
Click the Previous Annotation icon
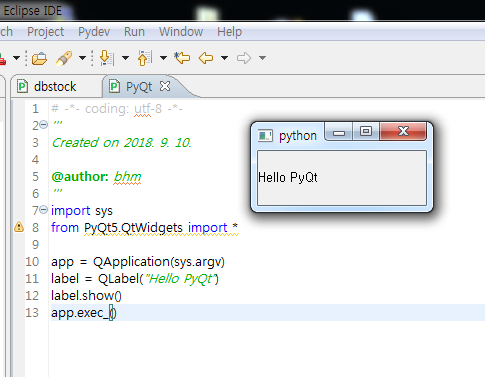click(x=145, y=58)
